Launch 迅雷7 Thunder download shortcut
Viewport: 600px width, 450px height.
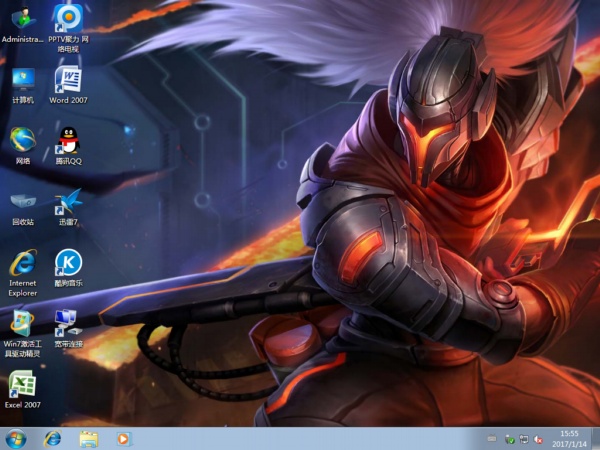[x=68, y=207]
